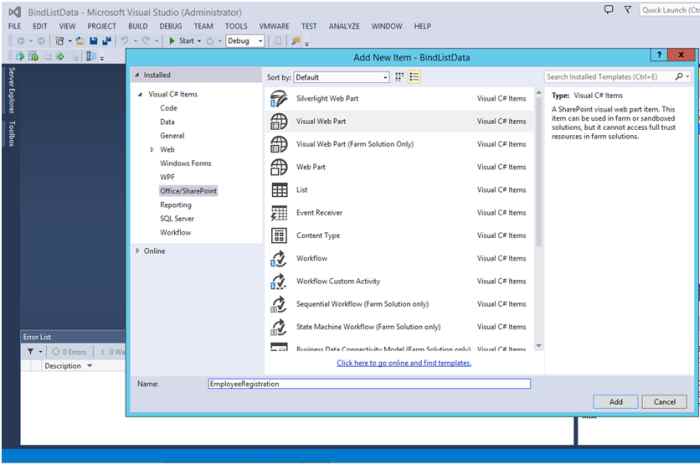Open the PROJECT menu
This screenshot has width=700, height=465.
pyautogui.click(x=102, y=26)
